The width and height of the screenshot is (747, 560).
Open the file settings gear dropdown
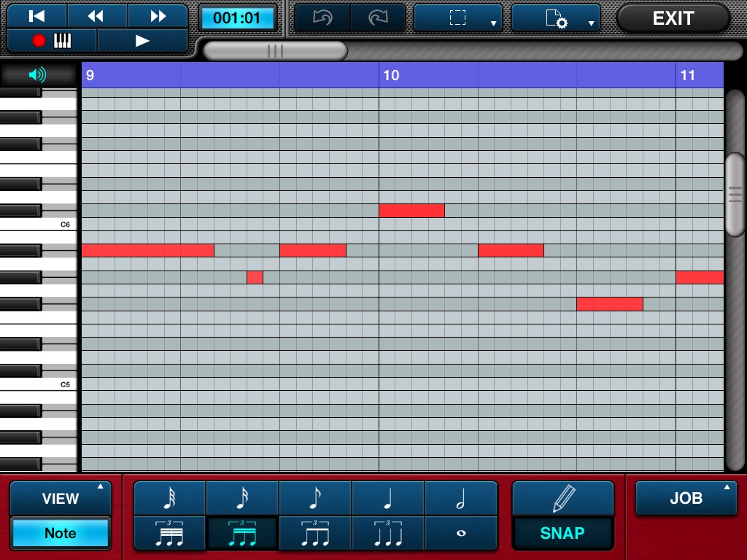[x=555, y=18]
